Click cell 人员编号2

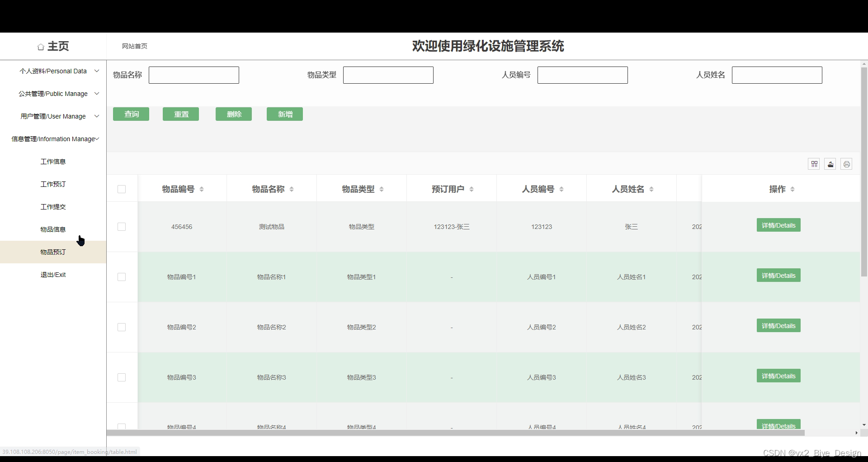(x=542, y=327)
